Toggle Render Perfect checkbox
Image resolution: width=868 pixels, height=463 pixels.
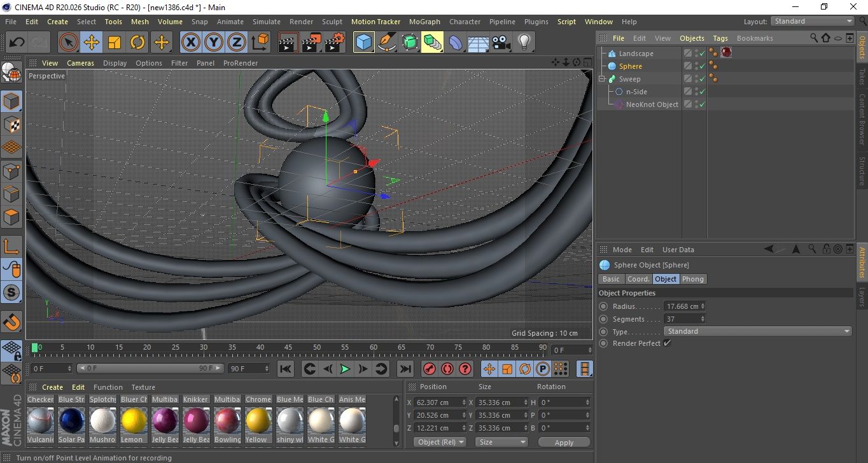[x=667, y=343]
